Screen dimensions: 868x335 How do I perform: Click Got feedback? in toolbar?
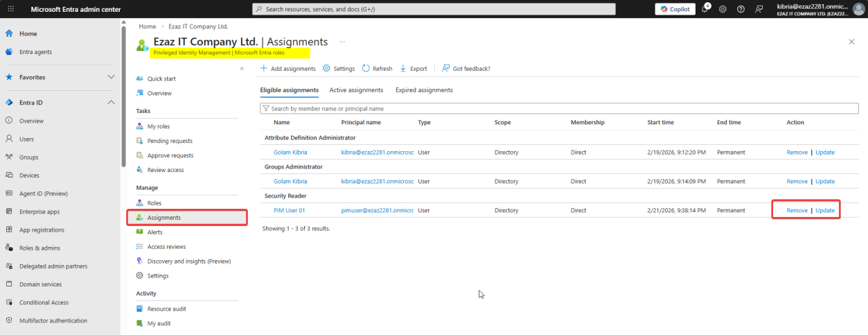pos(466,69)
